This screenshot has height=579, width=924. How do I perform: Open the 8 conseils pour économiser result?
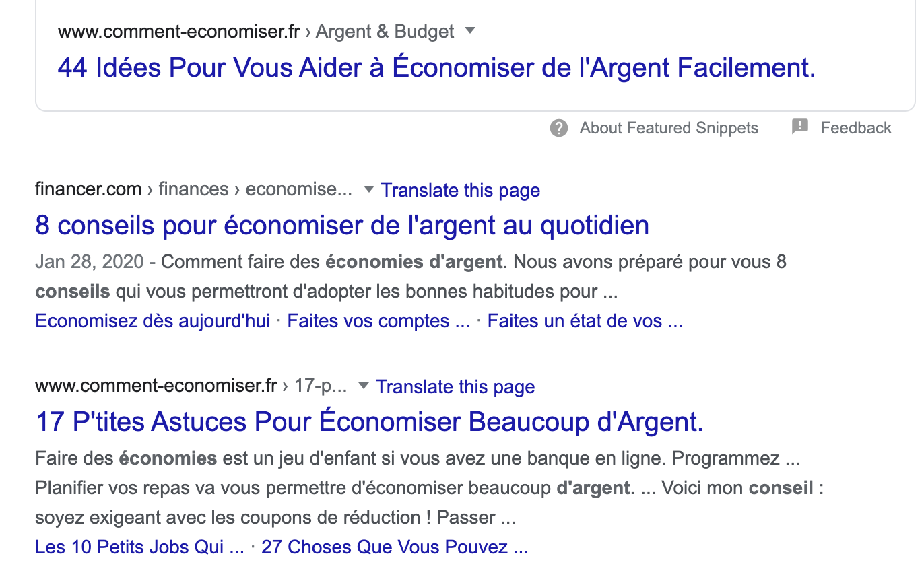click(342, 225)
